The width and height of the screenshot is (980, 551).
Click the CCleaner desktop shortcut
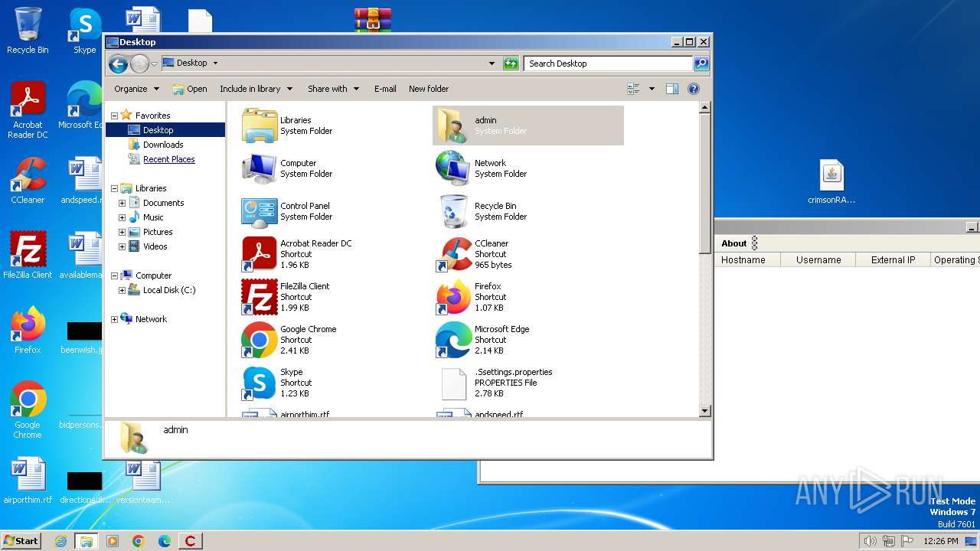(28, 181)
